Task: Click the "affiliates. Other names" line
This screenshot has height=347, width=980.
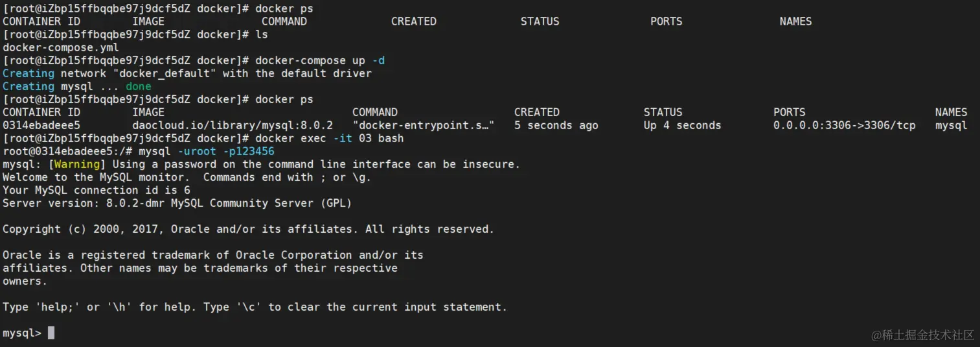Action: (x=200, y=268)
